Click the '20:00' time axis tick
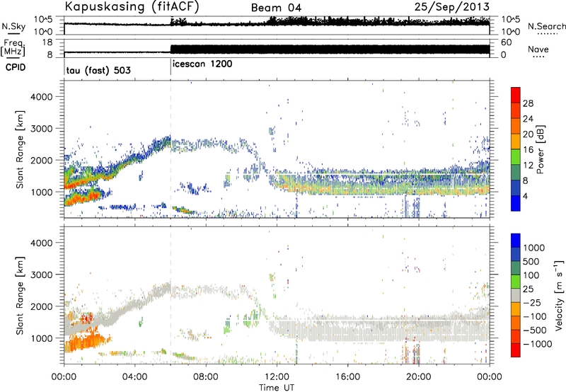 (418, 377)
